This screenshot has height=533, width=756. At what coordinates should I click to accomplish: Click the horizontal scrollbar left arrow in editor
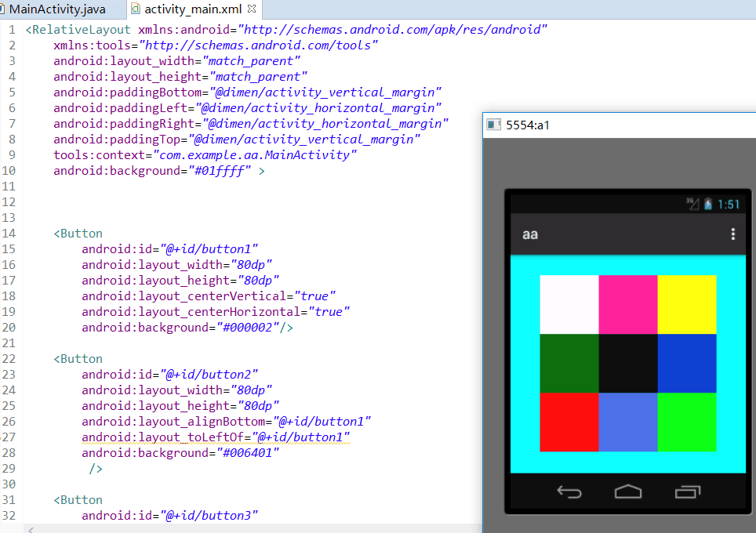pos(31,530)
